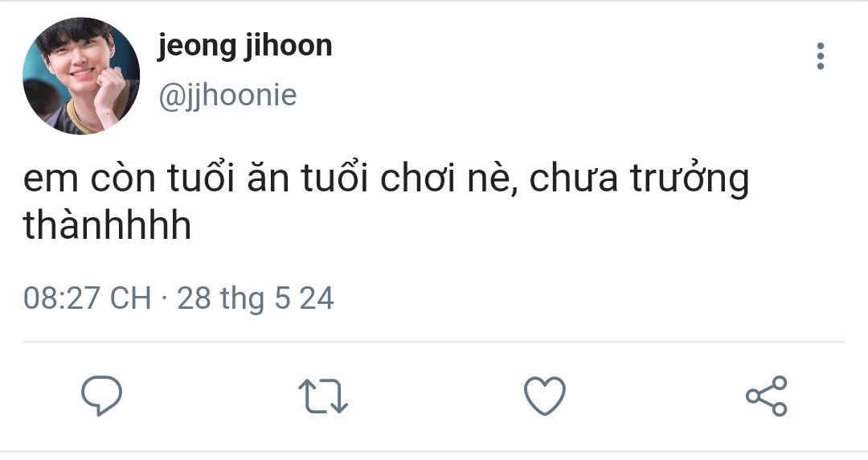
Task: Toggle the heart to favorite this post
Action: [x=544, y=396]
